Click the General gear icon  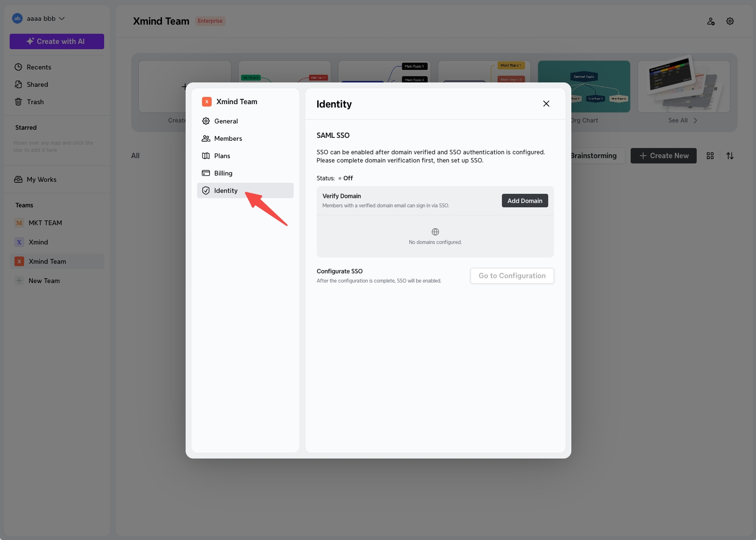(206, 121)
